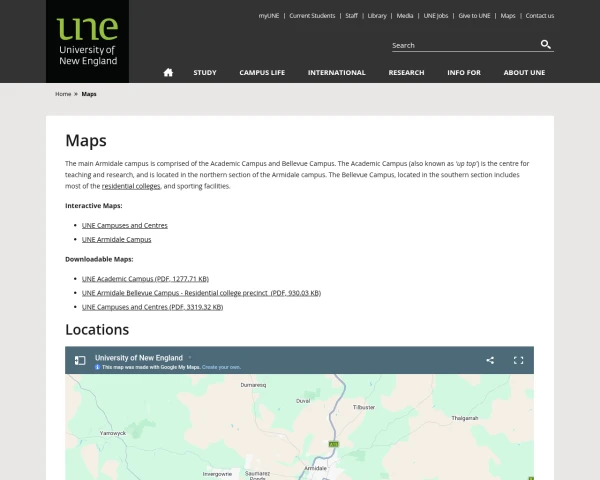Click the A15 highway marker on map
The image size is (600, 480).
(x=334, y=444)
